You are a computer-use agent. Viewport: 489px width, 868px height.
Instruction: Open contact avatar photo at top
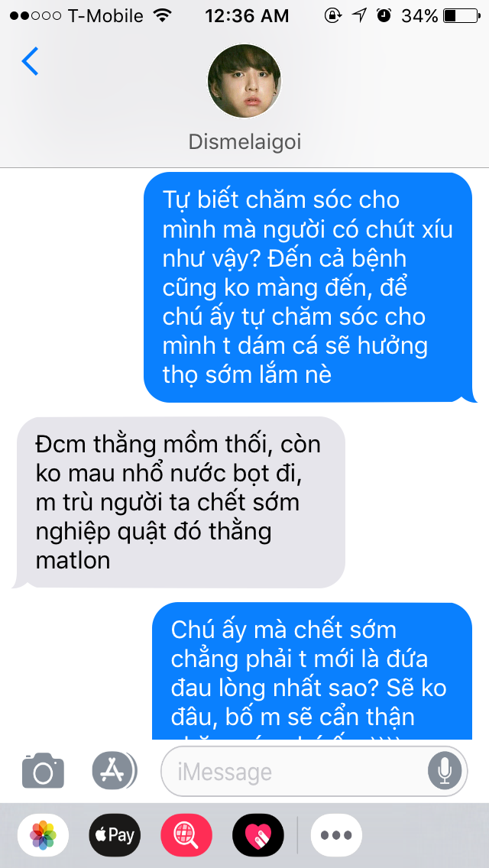pos(244,81)
